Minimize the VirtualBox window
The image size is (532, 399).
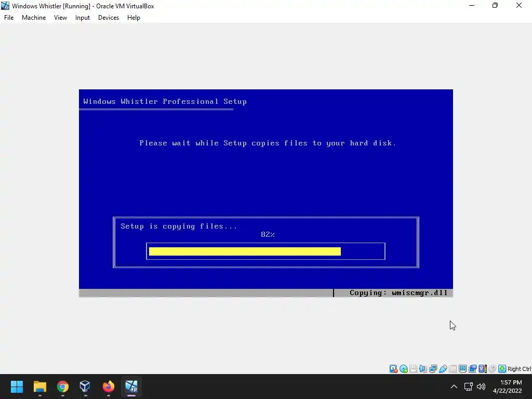(472, 6)
